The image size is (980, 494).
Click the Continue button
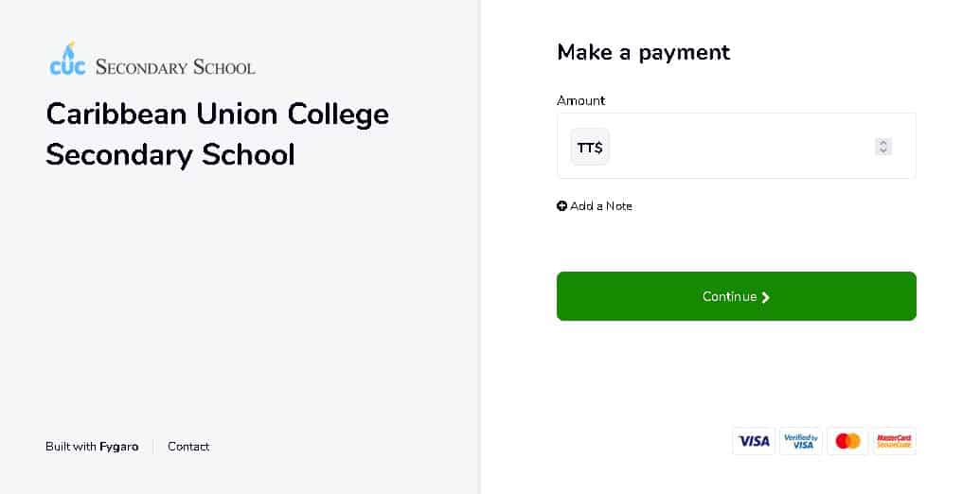[737, 296]
